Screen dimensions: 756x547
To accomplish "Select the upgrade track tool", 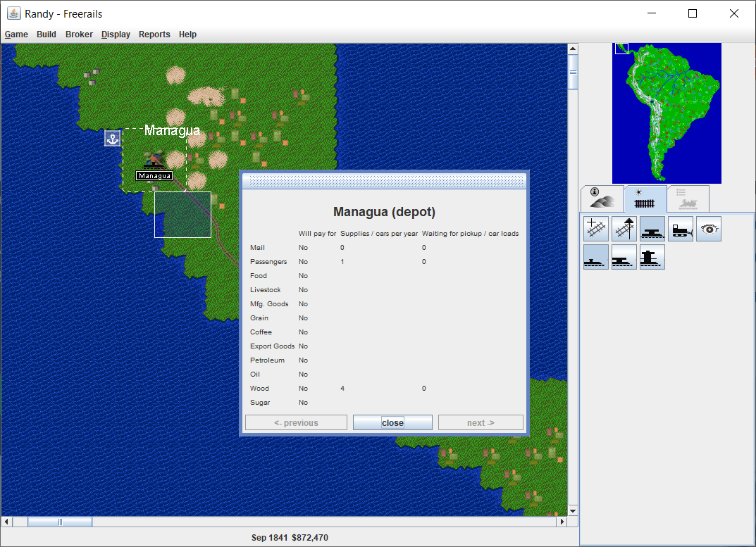I will (624, 229).
